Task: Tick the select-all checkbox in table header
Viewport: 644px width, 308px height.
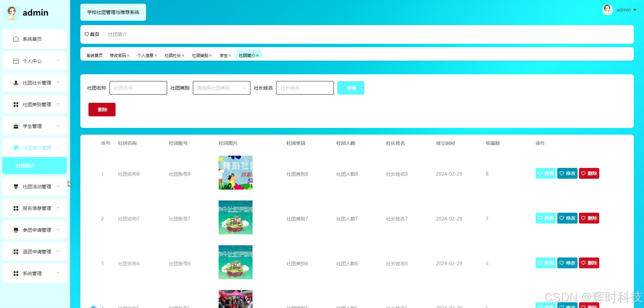Action: coord(86,143)
